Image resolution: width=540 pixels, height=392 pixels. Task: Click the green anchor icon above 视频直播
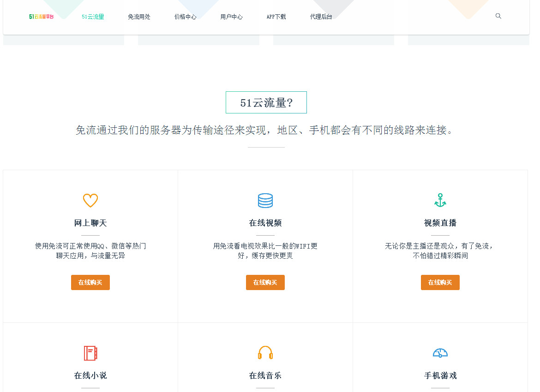[x=440, y=201]
